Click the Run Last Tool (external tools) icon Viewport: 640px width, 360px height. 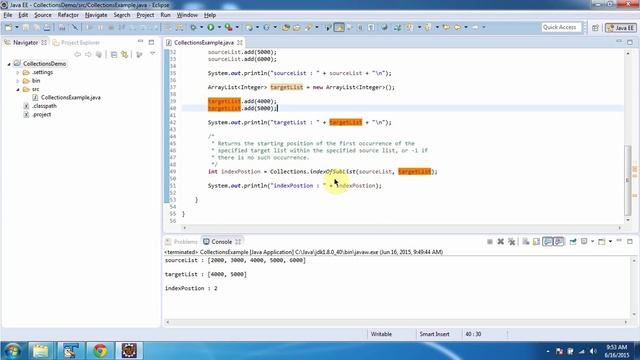coord(229,27)
